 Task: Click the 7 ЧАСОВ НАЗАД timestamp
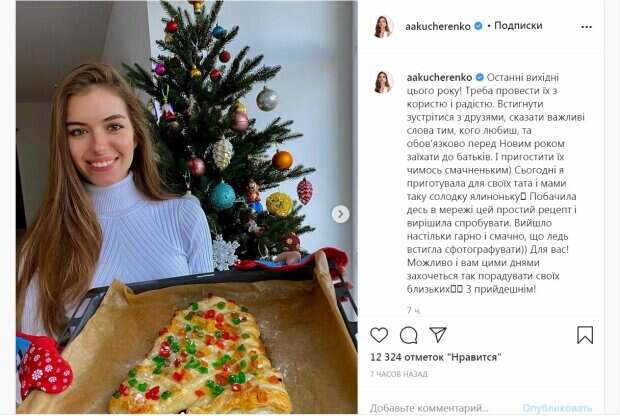click(x=399, y=373)
